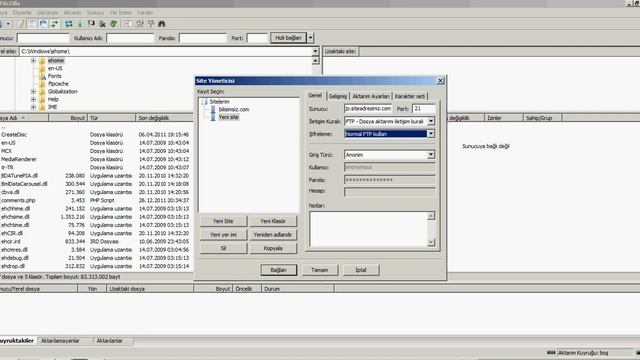This screenshot has height=360, width=640.
Task: Toggle the remote directory tree icon
Action: pyautogui.click(x=43, y=24)
